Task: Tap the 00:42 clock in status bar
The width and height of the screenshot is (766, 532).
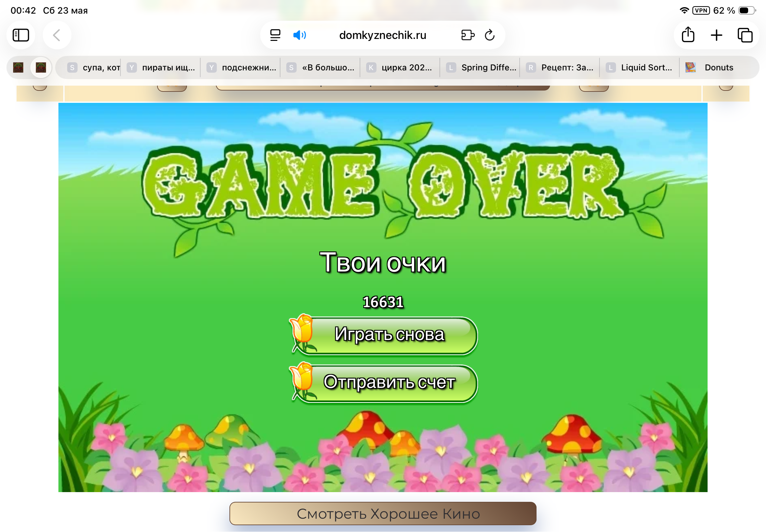Action: tap(23, 10)
